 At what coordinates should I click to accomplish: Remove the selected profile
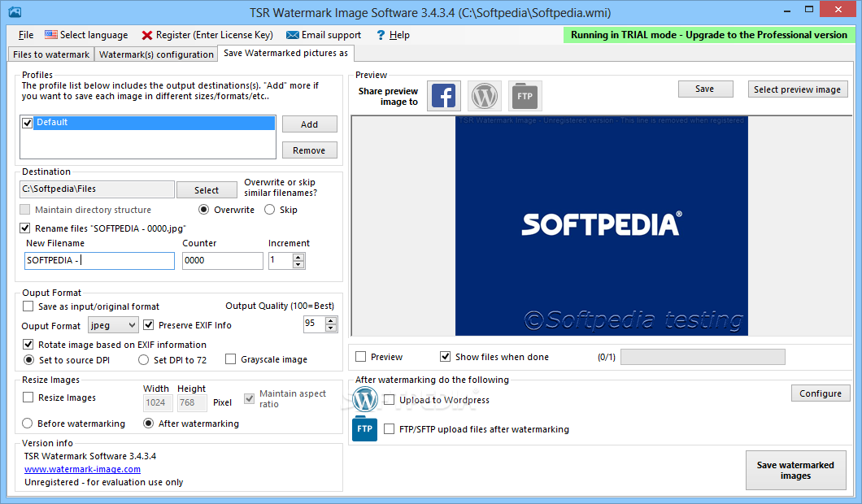click(310, 150)
